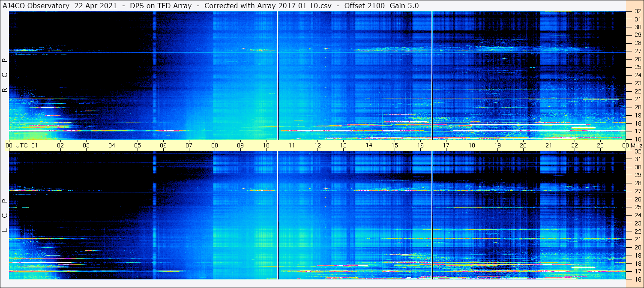Viewport: 644px width, 288px height.
Task: Click the 'AJ4CO Observatory' title text
Action: point(36,6)
